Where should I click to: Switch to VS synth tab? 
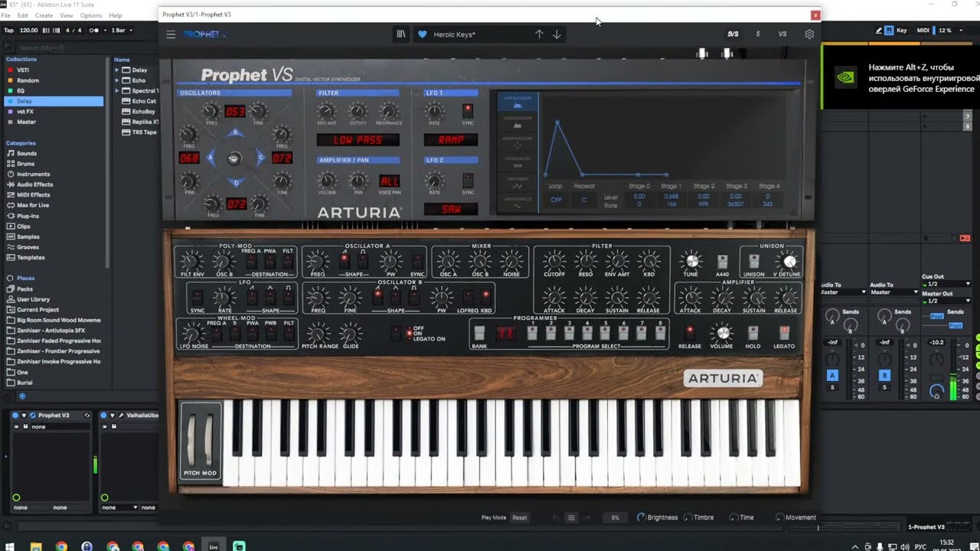[782, 34]
